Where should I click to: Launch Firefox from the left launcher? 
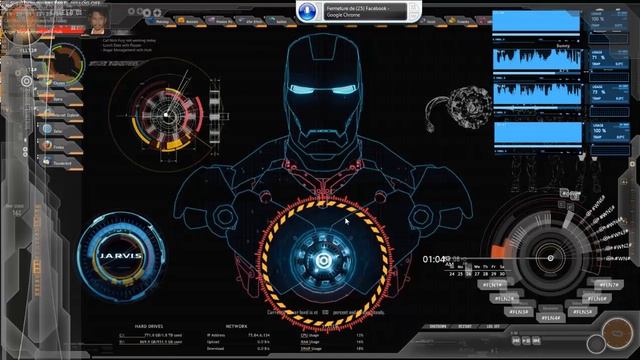[60, 147]
